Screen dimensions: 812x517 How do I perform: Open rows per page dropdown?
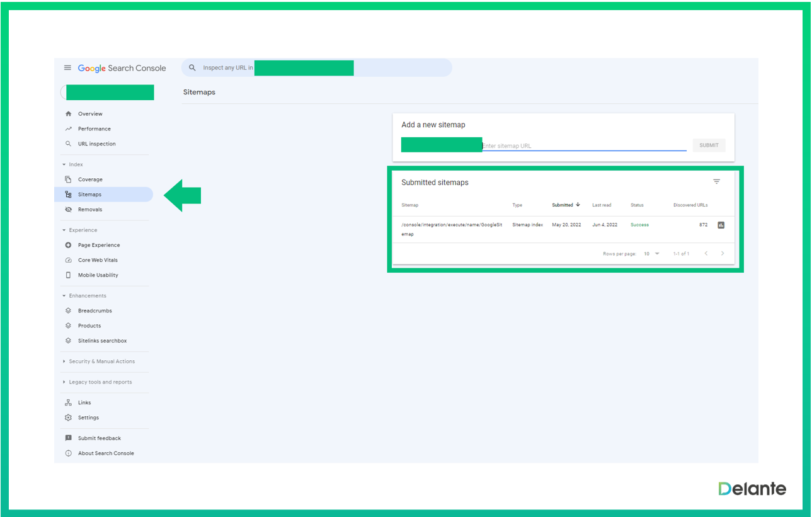[x=651, y=254]
